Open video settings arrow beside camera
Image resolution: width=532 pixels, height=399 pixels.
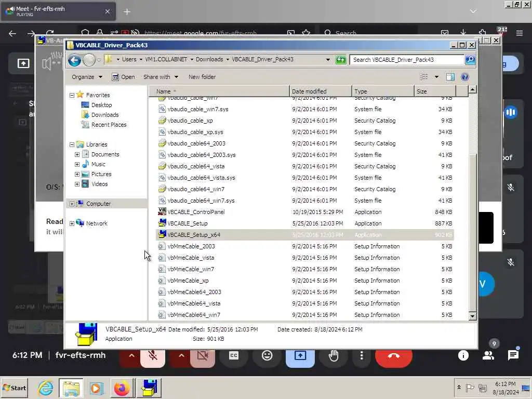(x=181, y=356)
